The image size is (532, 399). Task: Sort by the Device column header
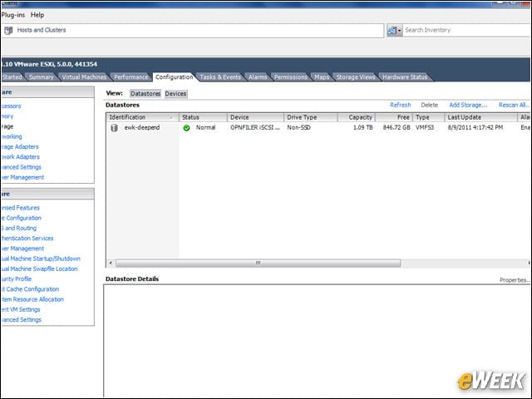click(x=255, y=117)
